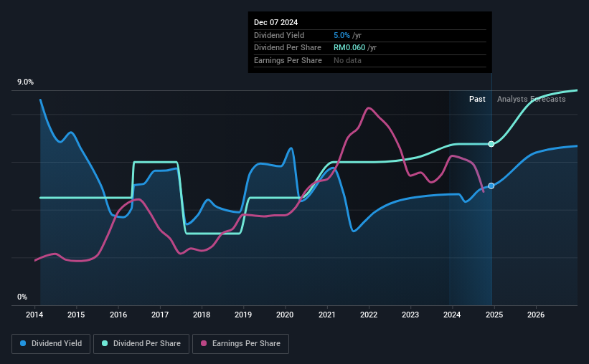Screen dimensions: 589x364
Task: Click the tooltip Earnings Per Share label
Action: click(288, 60)
